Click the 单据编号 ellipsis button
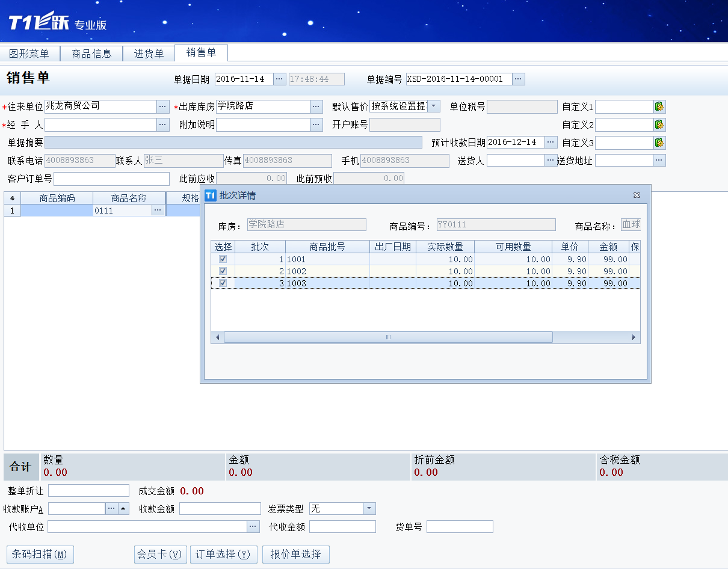The image size is (728, 569). pos(519,79)
